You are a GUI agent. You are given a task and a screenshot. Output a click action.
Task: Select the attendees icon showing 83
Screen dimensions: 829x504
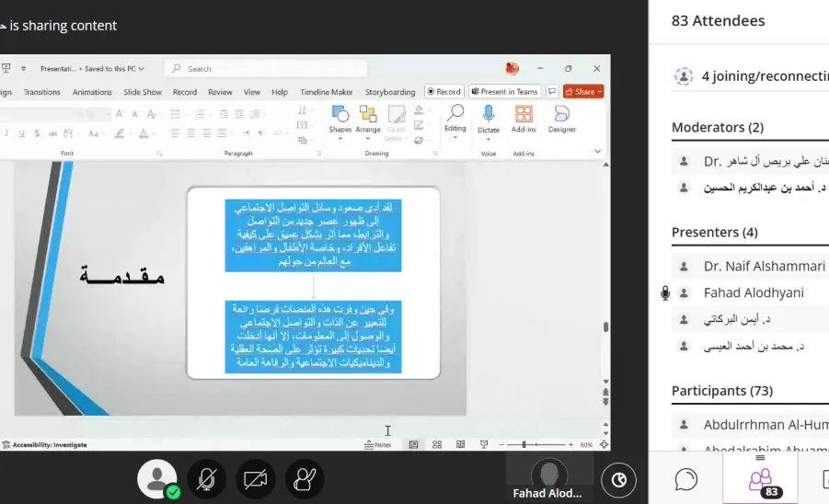[760, 482]
